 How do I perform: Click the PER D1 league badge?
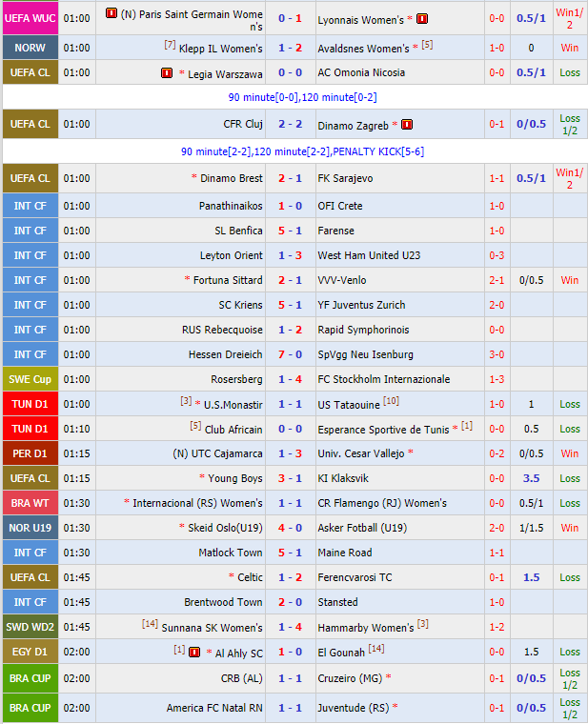click(x=30, y=453)
